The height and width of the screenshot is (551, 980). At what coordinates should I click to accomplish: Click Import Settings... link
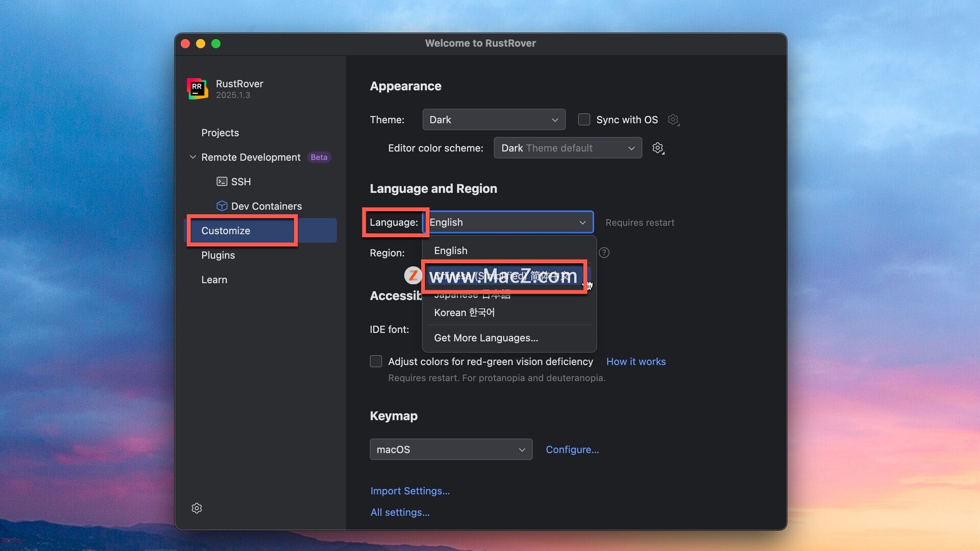[x=410, y=491]
